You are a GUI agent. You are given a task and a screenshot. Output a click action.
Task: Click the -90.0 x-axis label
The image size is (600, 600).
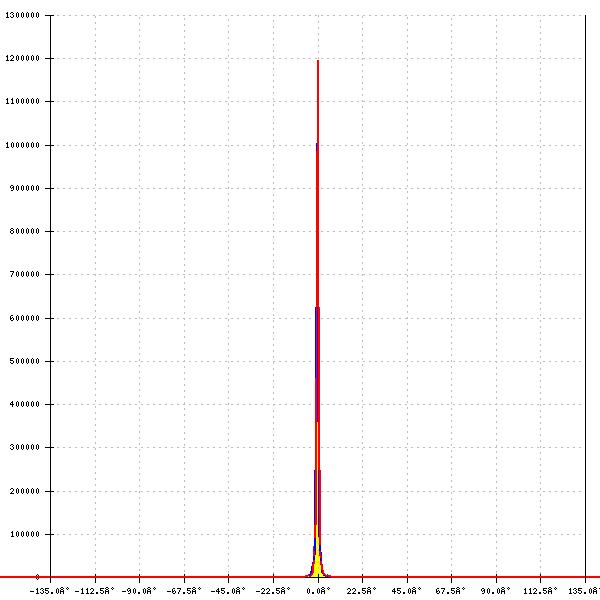click(139, 591)
